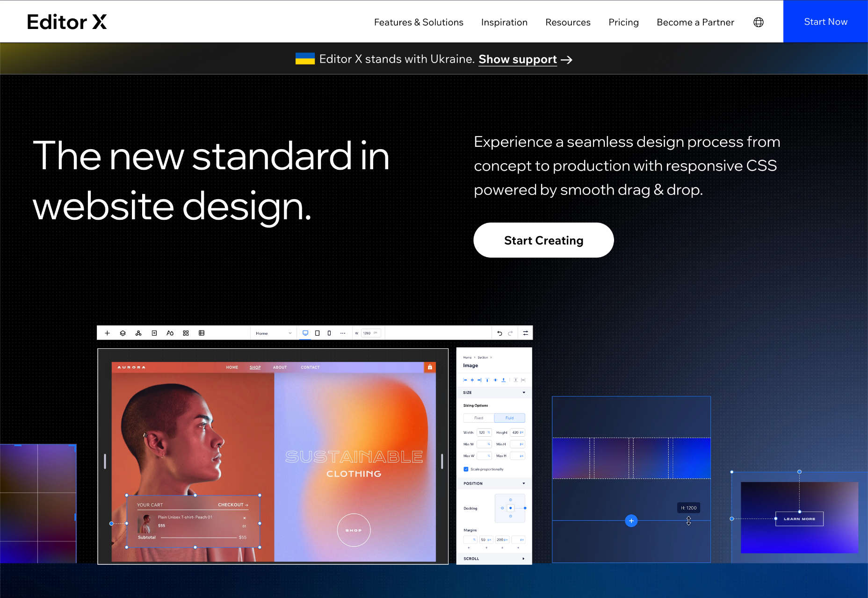Open the Theme manager text-and-color icon
868x598 pixels.
170,333
